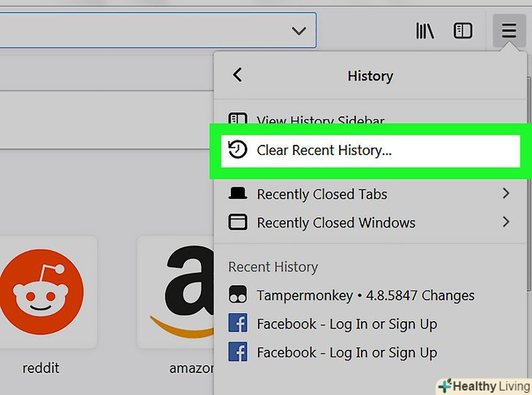Go back using History panel arrow

pyautogui.click(x=237, y=75)
